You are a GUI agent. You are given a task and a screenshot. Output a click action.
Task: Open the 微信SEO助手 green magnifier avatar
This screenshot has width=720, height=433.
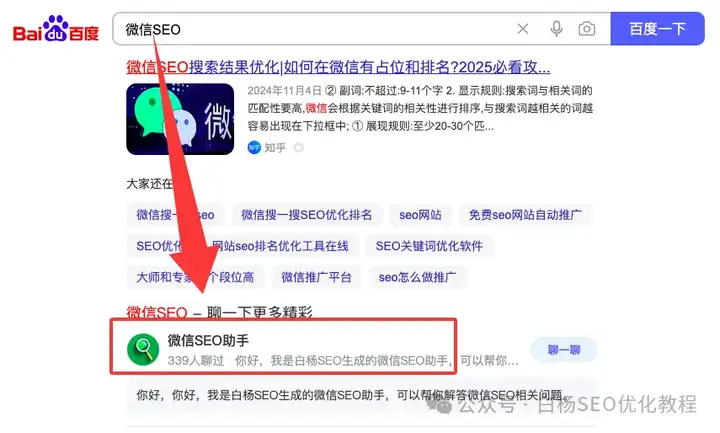[143, 349]
